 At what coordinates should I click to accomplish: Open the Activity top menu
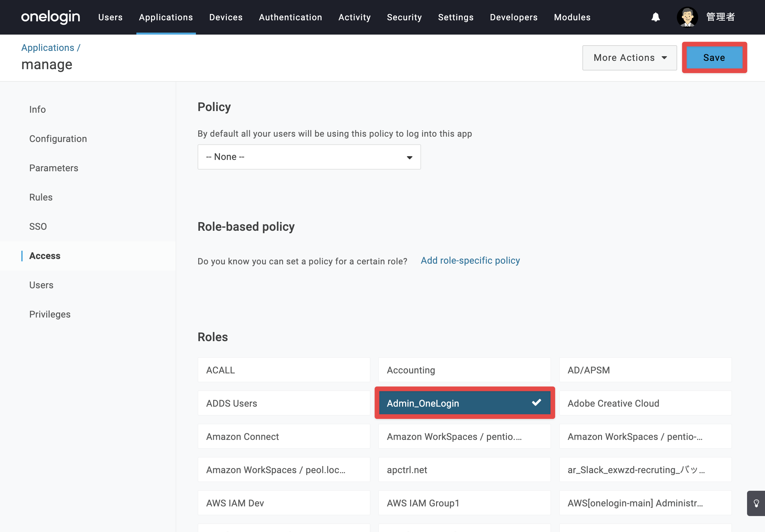tap(355, 17)
